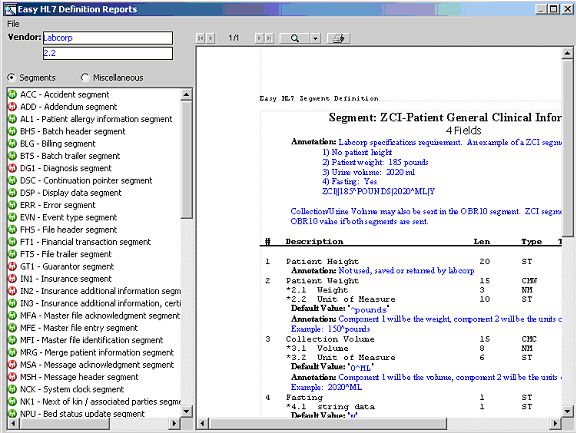The width and height of the screenshot is (576, 433).
Task: Click segment list scroll up arrow
Action: (186, 95)
